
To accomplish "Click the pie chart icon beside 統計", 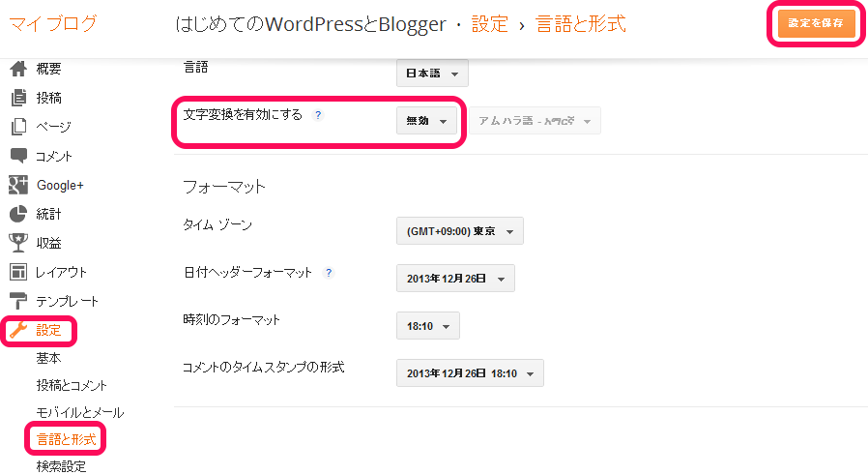I will coord(18,214).
